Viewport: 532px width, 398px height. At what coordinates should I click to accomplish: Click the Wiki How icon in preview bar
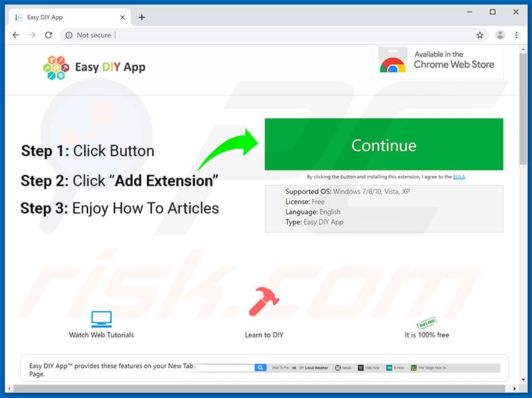coord(361,368)
